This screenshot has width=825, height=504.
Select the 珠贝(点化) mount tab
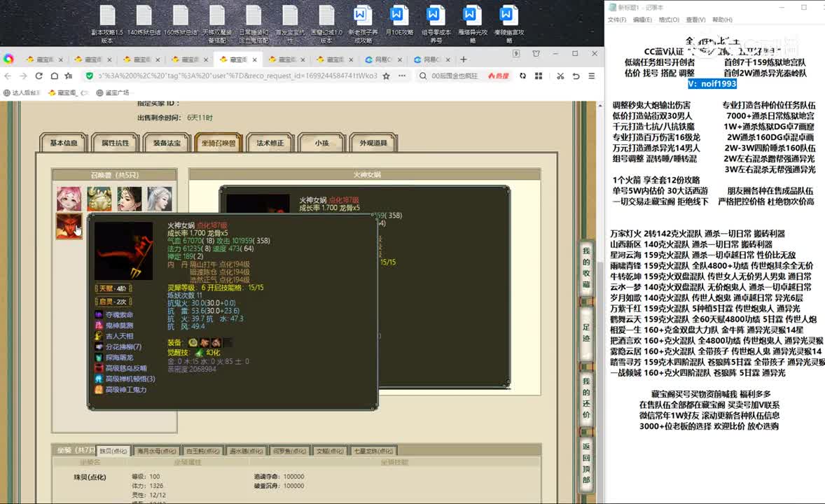click(113, 451)
